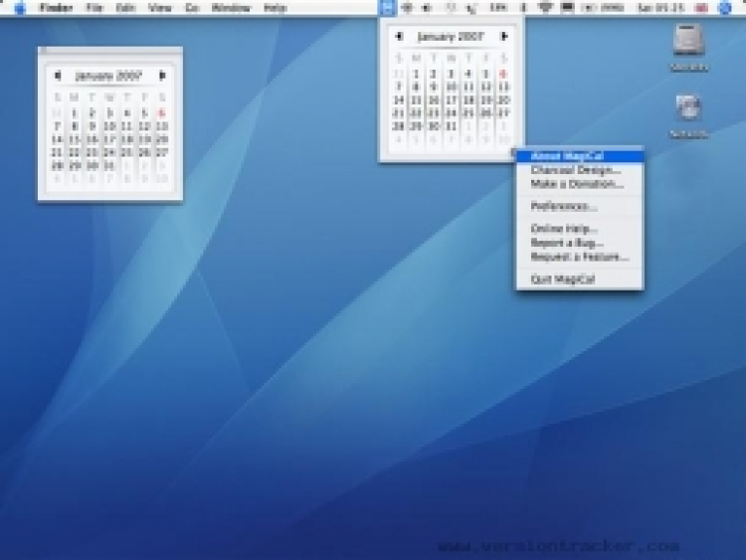This screenshot has height=560, width=746.
Task: Select date 28 in menu bar calendar
Action: tap(399, 126)
